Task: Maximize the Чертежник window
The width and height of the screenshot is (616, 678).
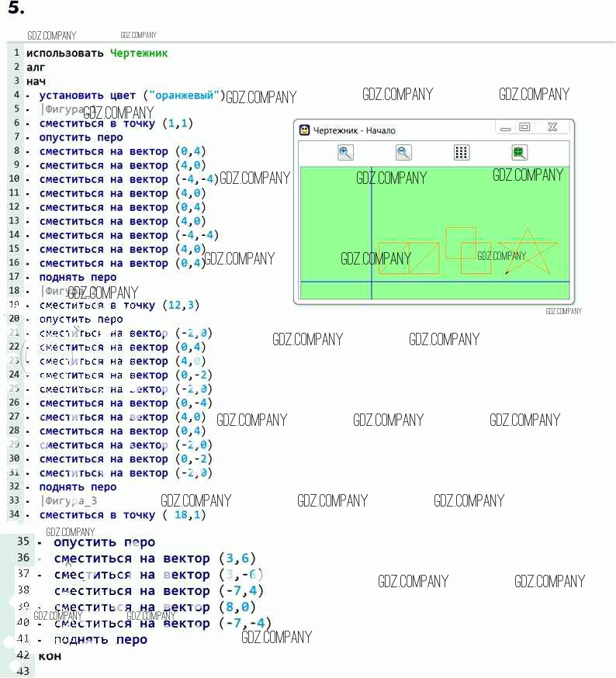Action: (x=525, y=127)
